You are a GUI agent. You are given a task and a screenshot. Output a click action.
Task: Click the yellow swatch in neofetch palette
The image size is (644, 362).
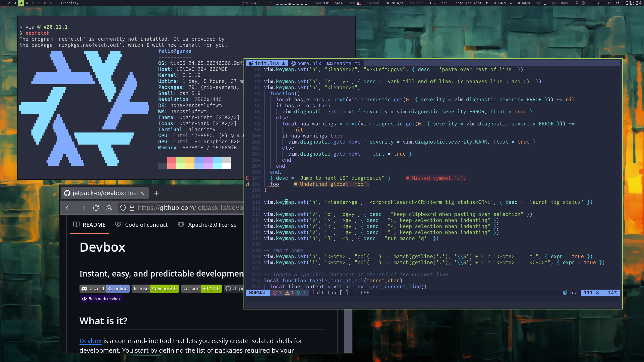coord(190,160)
